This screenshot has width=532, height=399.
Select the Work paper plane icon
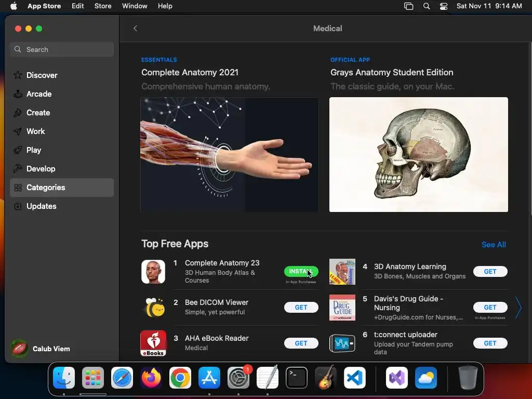pos(18,131)
